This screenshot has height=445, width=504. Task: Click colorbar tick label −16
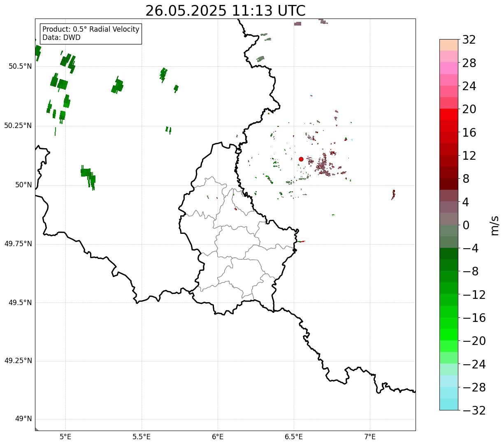point(474,318)
